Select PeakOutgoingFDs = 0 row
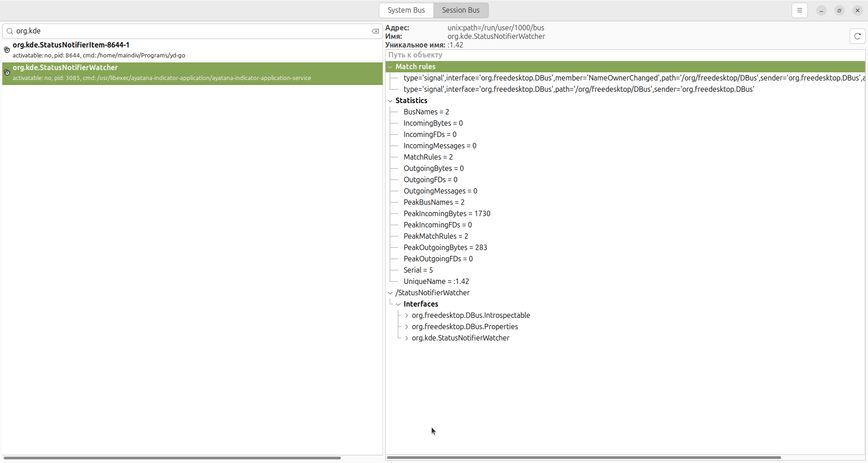This screenshot has height=463, width=868. [x=625, y=259]
